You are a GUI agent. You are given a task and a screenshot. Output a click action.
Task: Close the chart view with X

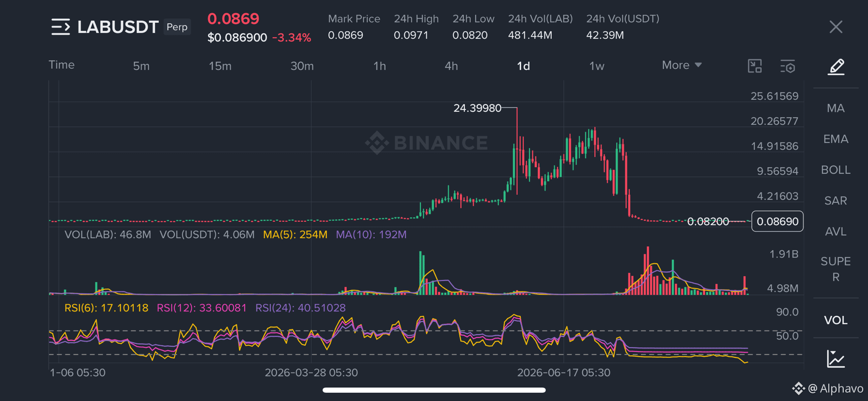point(836,27)
